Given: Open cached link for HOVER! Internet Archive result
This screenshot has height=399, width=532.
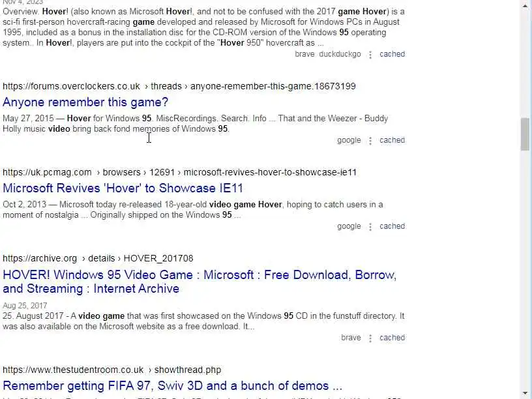Looking at the screenshot, I should pos(392,338).
